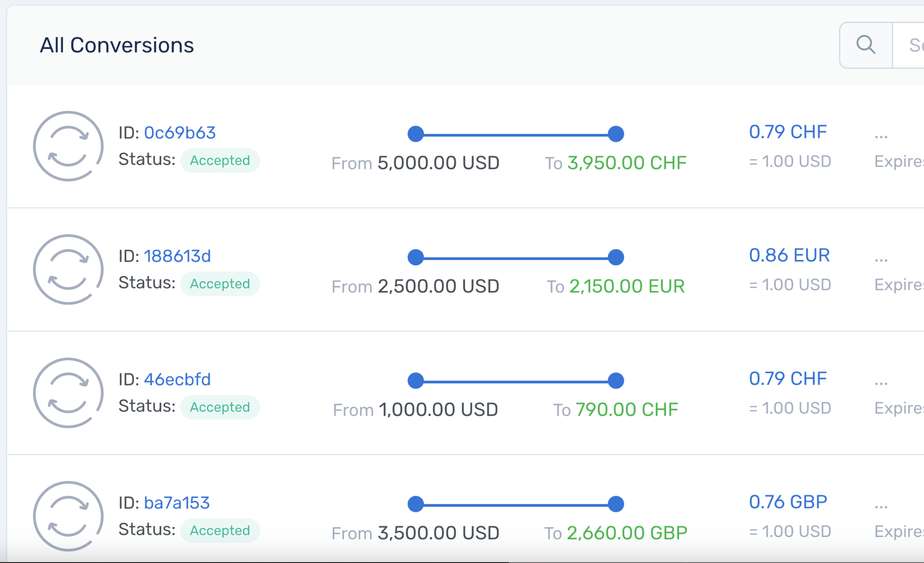Toggle the Accepted status badge of conversion 46ecbfd
This screenshot has height=563, width=924.
pyautogui.click(x=220, y=407)
